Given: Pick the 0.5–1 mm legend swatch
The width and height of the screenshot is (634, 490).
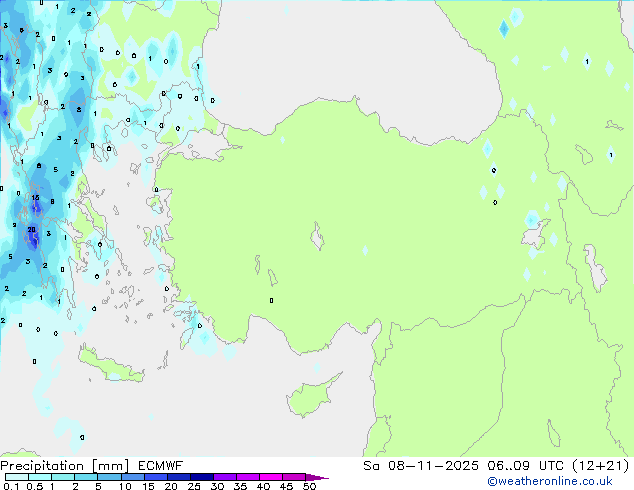Looking at the screenshot, I should pyautogui.click(x=40, y=477).
